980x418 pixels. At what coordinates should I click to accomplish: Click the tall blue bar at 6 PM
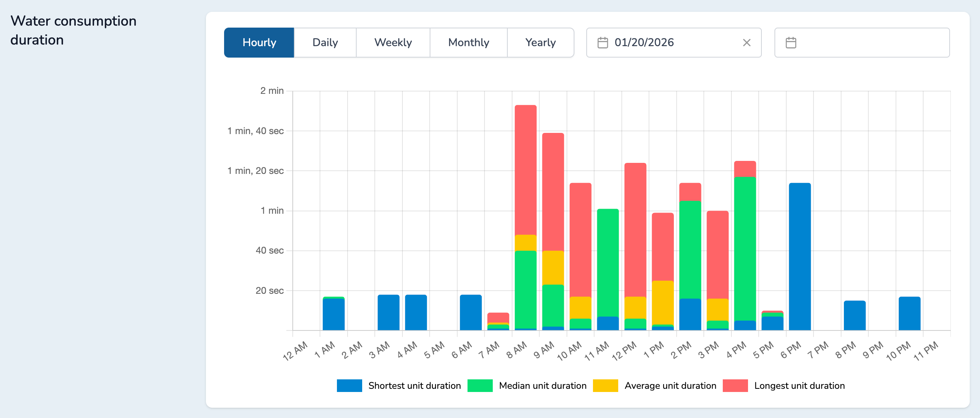pos(800,256)
